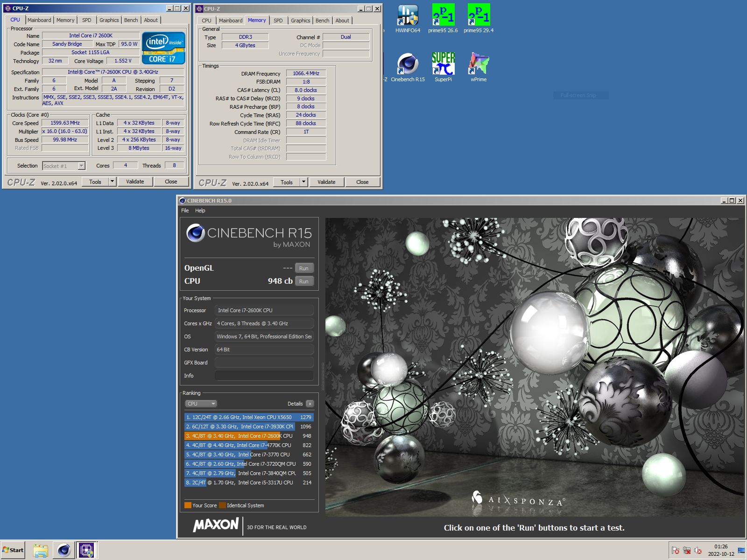Switch to the Cinebench taskbar icon
747x560 pixels.
point(63,550)
